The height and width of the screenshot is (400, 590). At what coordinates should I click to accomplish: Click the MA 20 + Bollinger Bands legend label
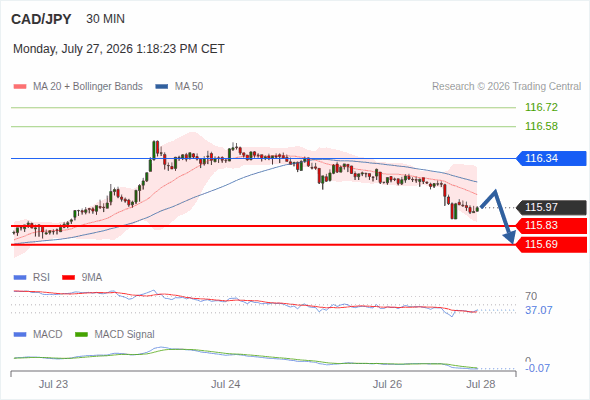(x=88, y=87)
